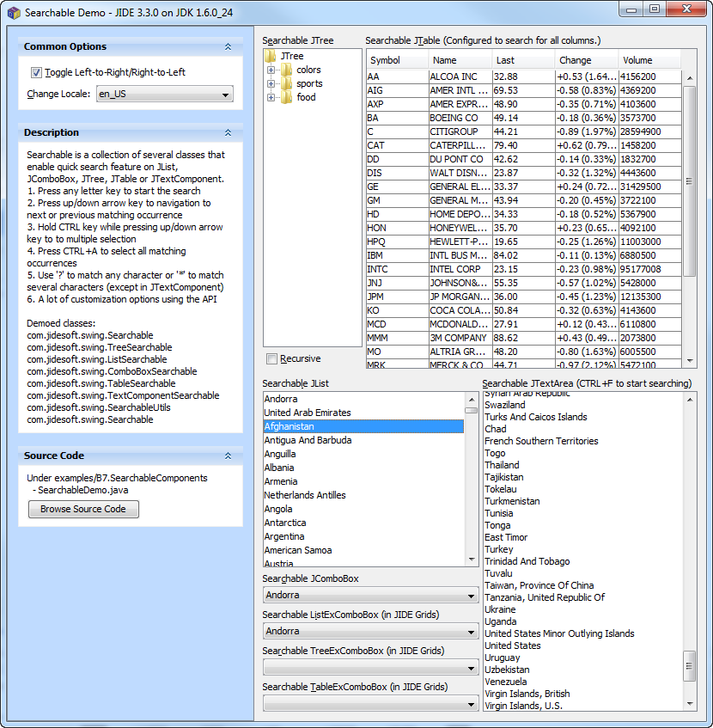Expand the sports tree node
Viewport: 713px width, 728px height.
point(271,84)
